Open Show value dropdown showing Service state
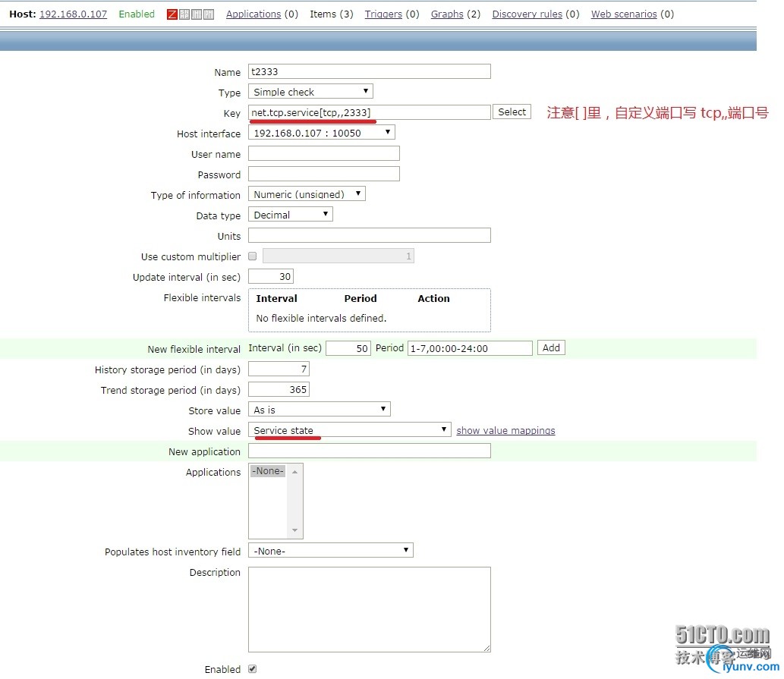The height and width of the screenshot is (679, 784). (350, 429)
